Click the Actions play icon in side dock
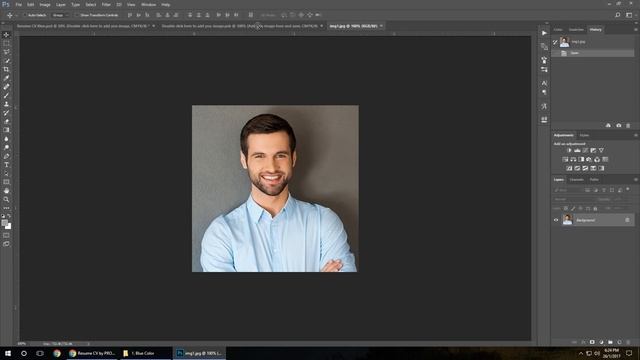The height and width of the screenshot is (360, 640). click(x=544, y=33)
